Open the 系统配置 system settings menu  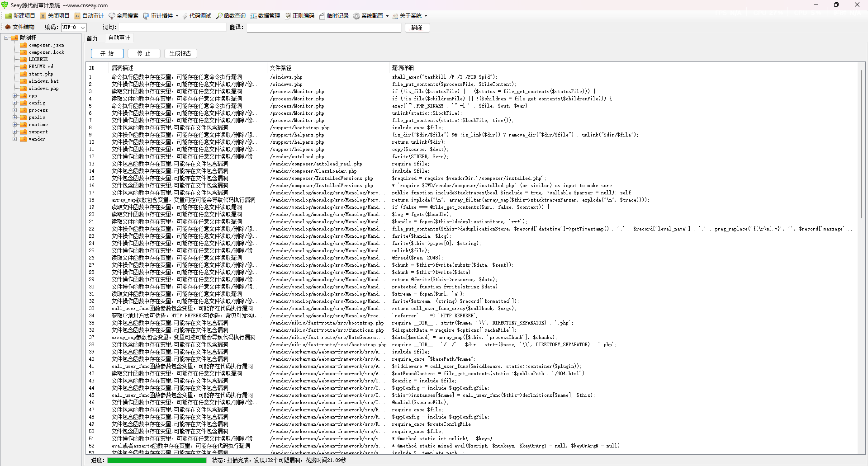[371, 16]
